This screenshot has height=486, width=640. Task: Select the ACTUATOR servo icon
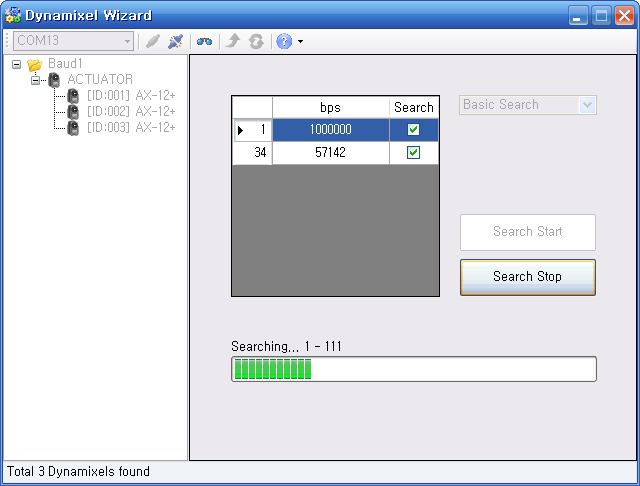(x=54, y=80)
